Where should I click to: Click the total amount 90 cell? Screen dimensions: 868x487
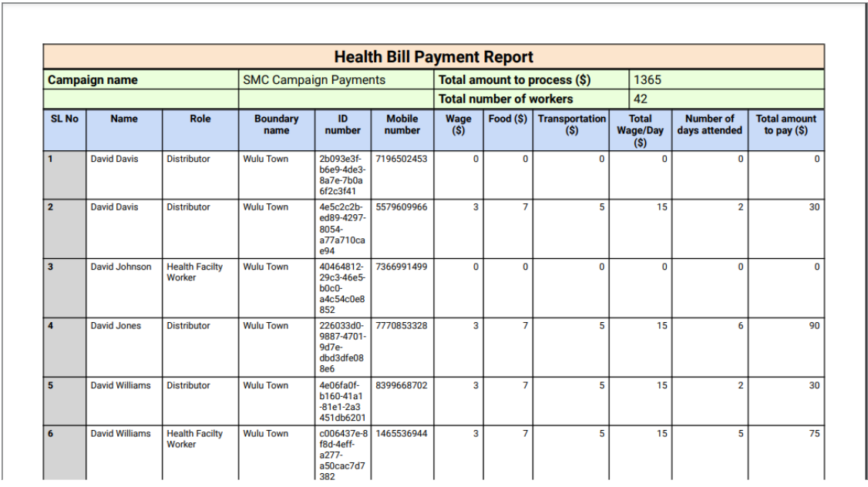814,326
